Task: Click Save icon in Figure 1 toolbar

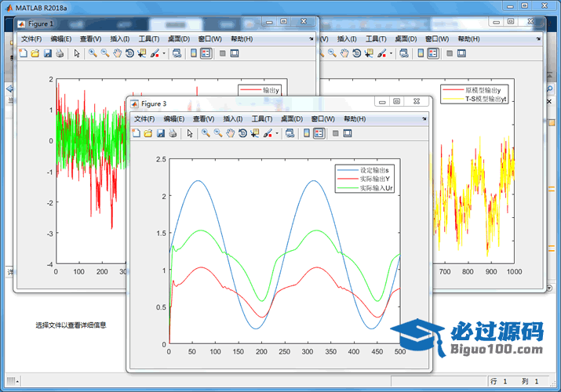Action: click(48, 53)
